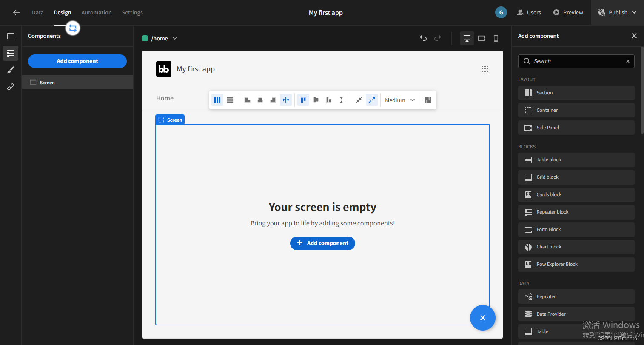This screenshot has height=345, width=644.
Task: Add a Form Block
Action: click(576, 230)
